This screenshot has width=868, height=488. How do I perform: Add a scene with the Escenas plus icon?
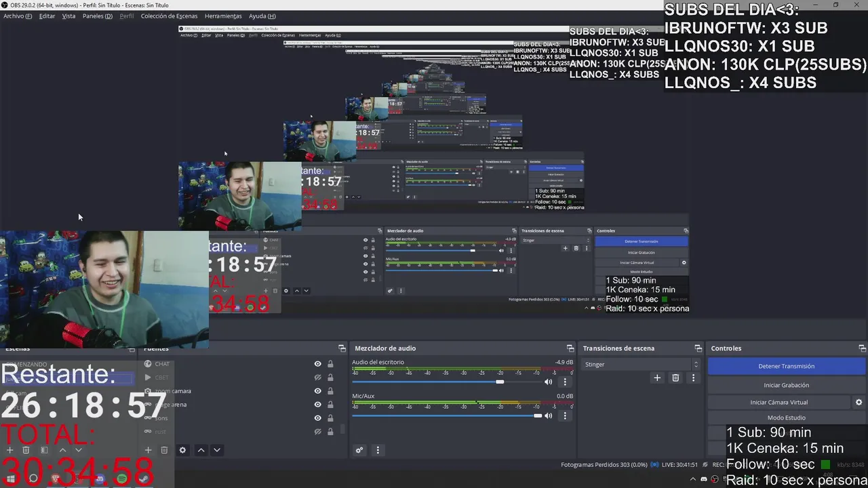click(9, 450)
